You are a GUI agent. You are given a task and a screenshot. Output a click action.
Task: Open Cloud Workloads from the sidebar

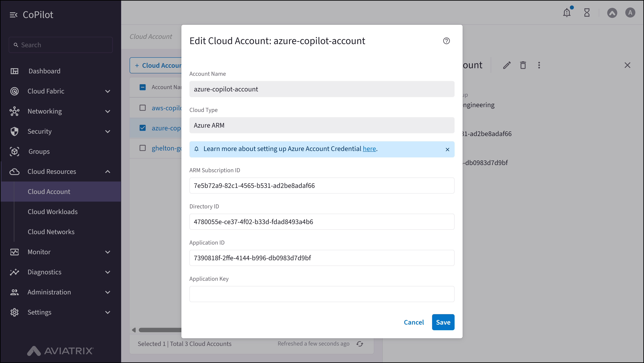[x=52, y=212]
